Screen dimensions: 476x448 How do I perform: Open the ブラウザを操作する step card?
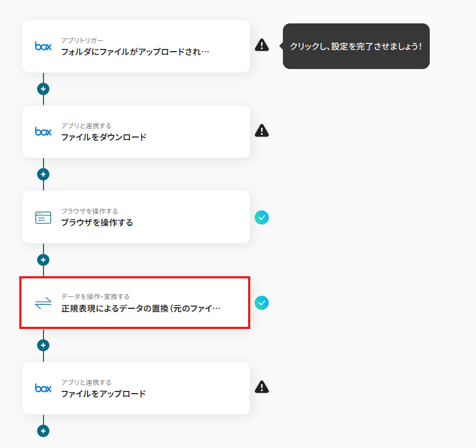pyautogui.click(x=136, y=217)
